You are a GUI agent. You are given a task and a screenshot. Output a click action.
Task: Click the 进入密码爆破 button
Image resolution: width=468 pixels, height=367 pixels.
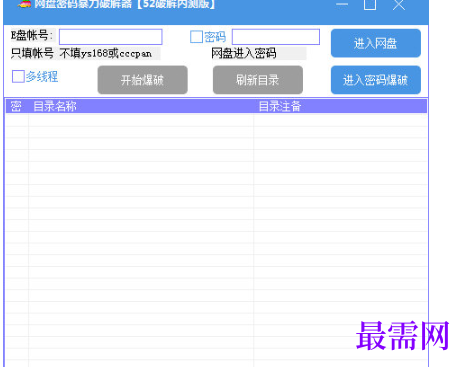tap(376, 80)
